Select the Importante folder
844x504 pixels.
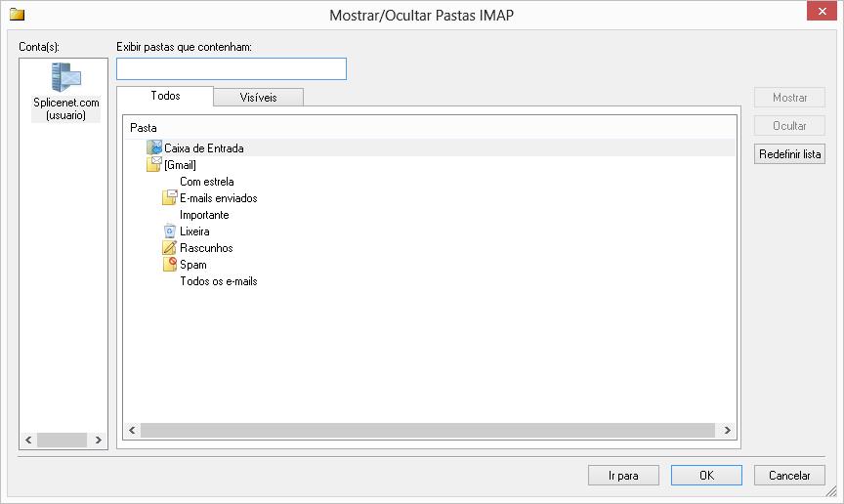point(204,215)
